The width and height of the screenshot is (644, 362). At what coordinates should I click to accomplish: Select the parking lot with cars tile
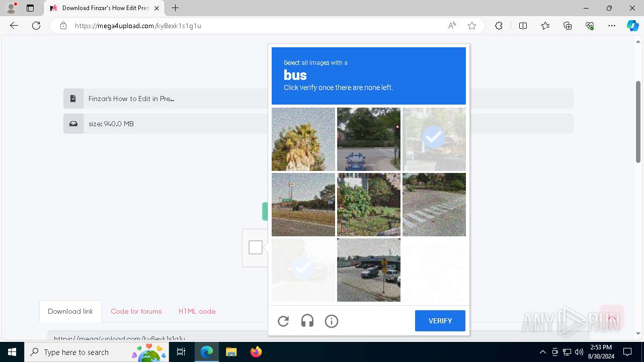click(x=369, y=270)
